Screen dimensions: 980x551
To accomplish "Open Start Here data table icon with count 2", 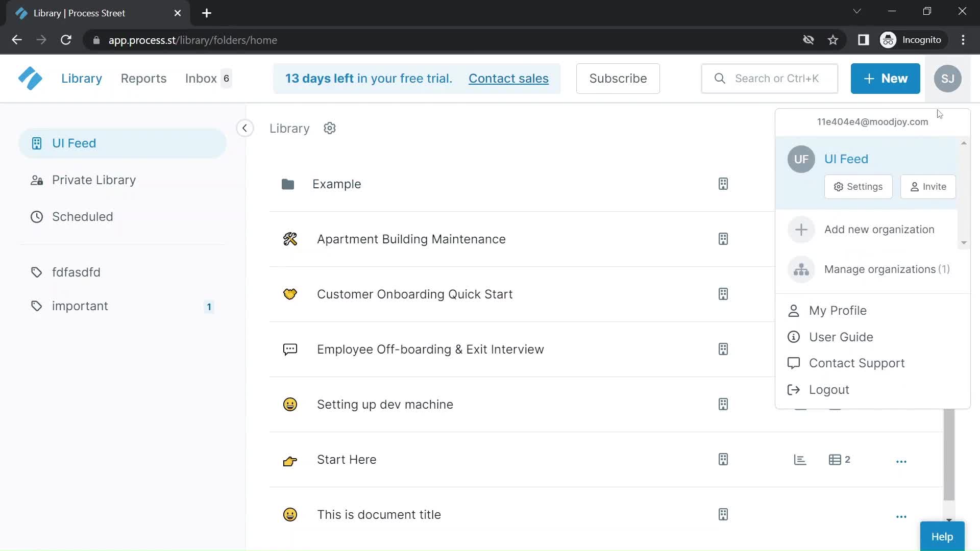I will pos(840,460).
